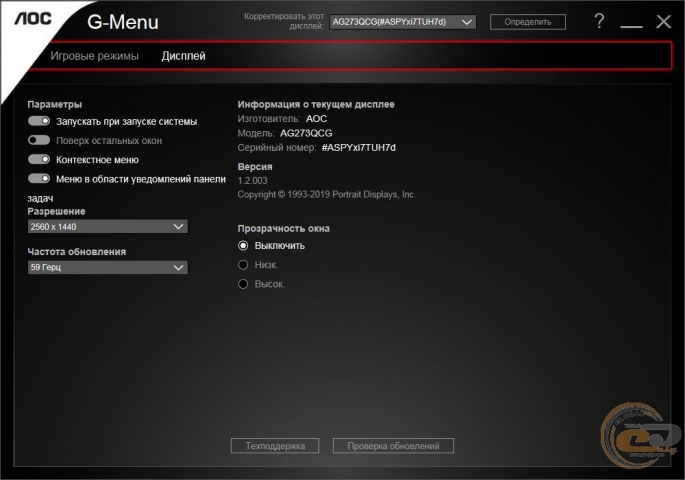Open the AG273QCG display selector dropdown
The width and height of the screenshot is (685, 480).
(x=403, y=22)
